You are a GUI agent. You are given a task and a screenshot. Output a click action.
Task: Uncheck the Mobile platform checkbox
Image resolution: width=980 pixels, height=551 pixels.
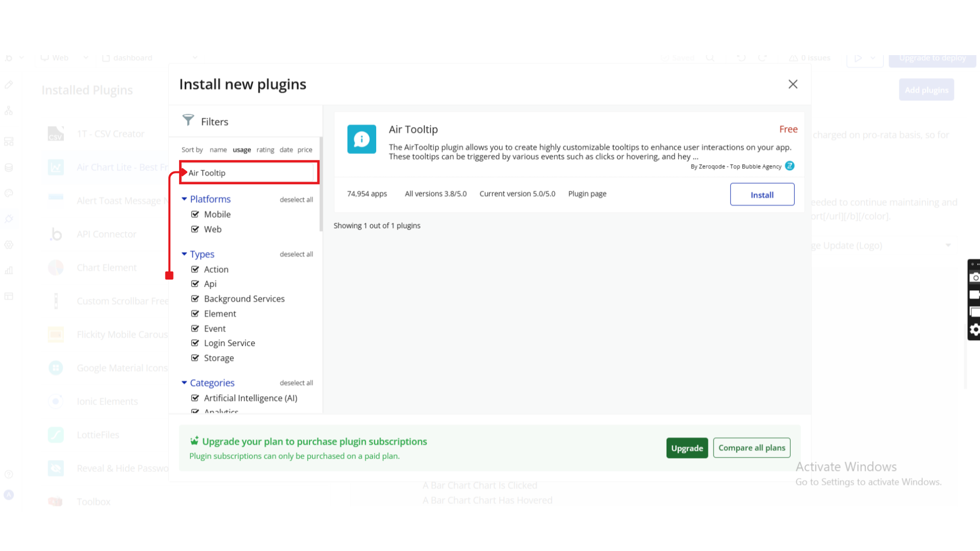coord(195,214)
